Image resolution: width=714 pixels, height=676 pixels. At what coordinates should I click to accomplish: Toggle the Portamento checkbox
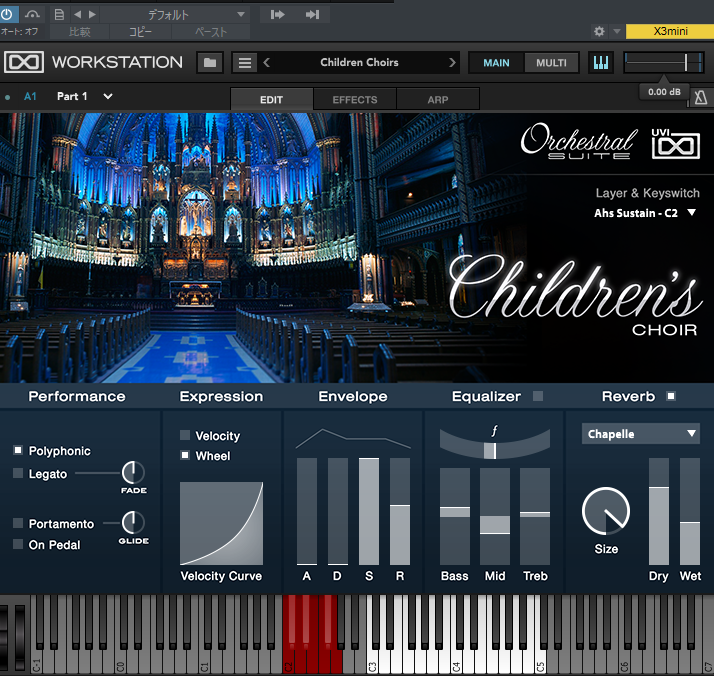[x=18, y=523]
